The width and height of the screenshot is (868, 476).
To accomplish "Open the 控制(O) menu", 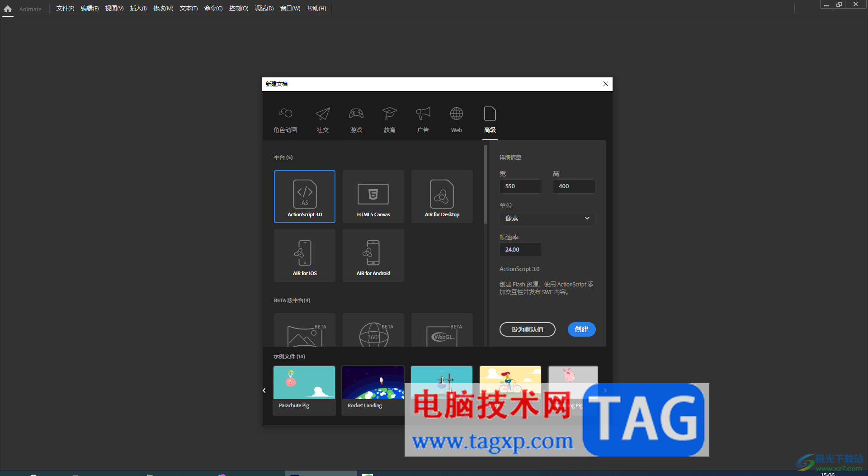I will pyautogui.click(x=239, y=9).
